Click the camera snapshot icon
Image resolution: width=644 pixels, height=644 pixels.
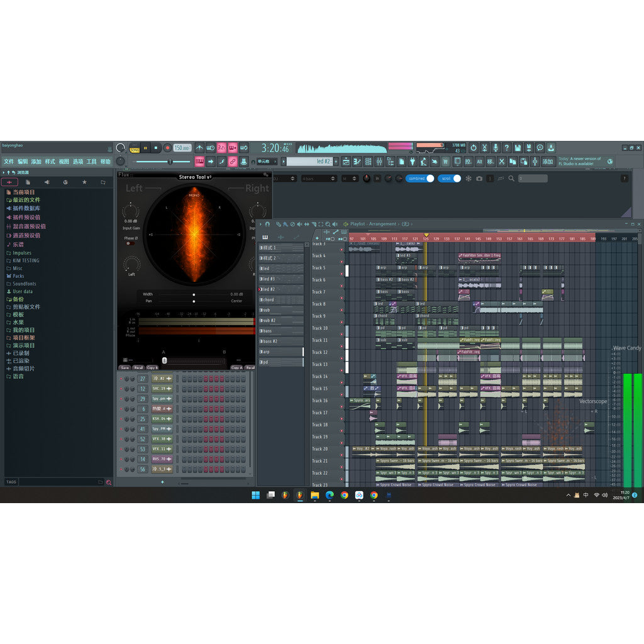479,178
